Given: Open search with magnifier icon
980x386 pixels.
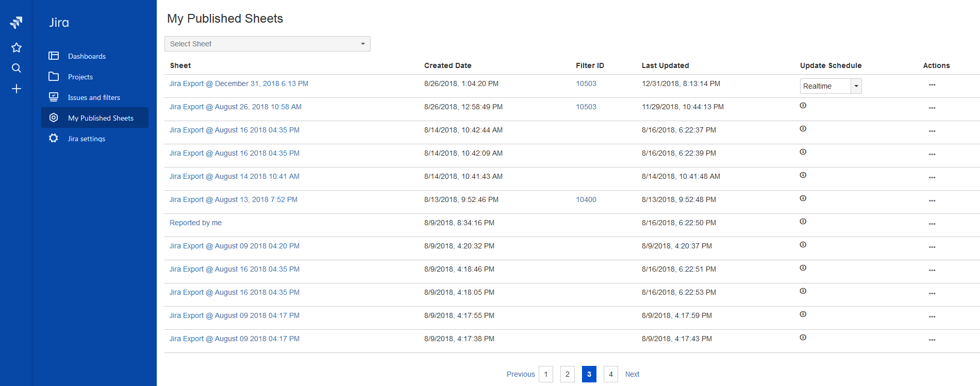Looking at the screenshot, I should point(16,68).
